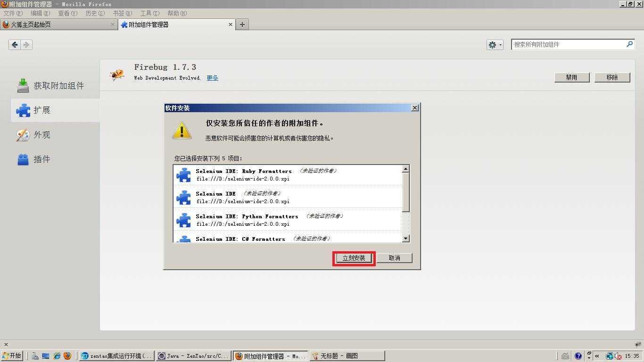This screenshot has height=362, width=644.
Task: Close the add-on bar with X
Action: point(6,345)
